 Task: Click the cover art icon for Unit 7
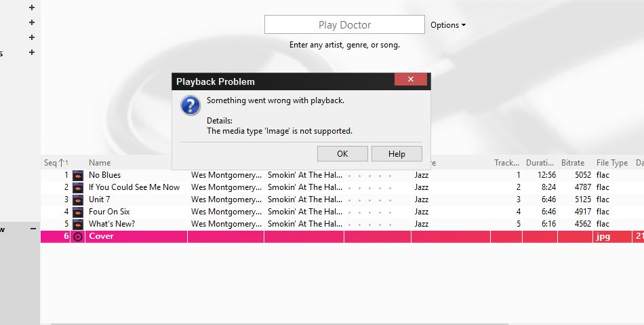tap(78, 199)
